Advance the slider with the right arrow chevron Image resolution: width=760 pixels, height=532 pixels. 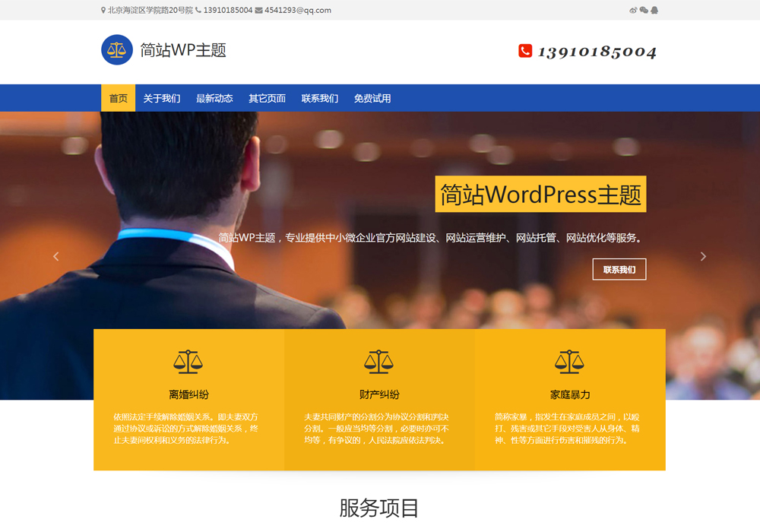(703, 256)
